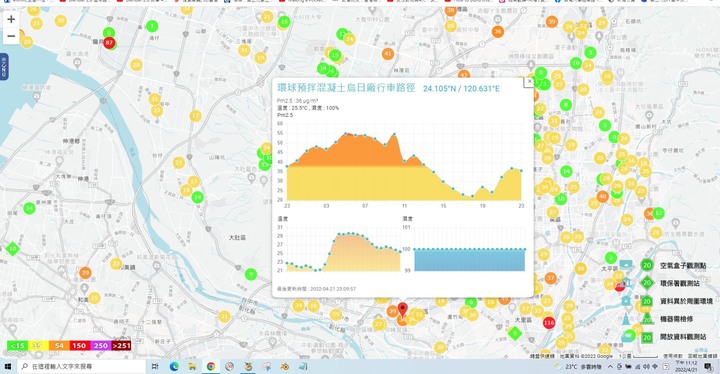Open the volume control in tray
Screen dimensions: 720x374
click(647, 367)
